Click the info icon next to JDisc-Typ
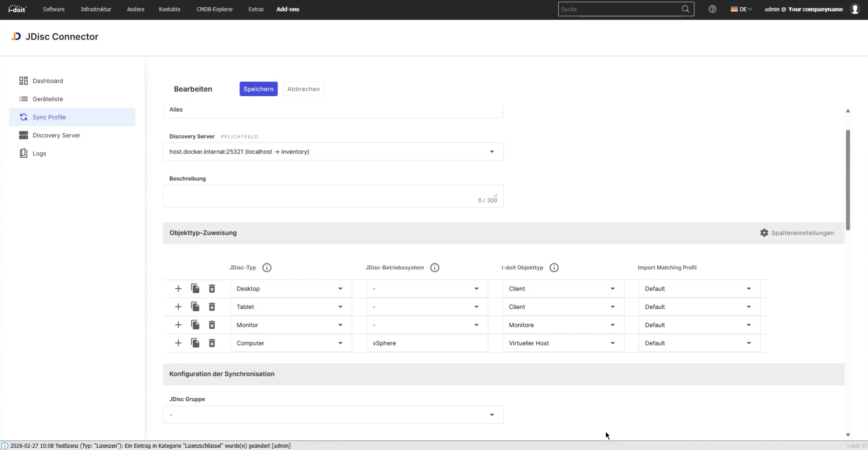 coord(266,267)
